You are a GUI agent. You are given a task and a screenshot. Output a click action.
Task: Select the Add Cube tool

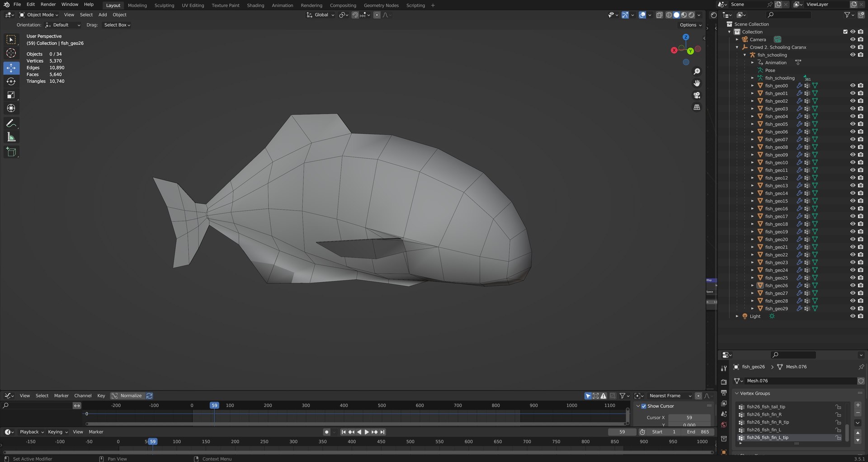coord(11,152)
